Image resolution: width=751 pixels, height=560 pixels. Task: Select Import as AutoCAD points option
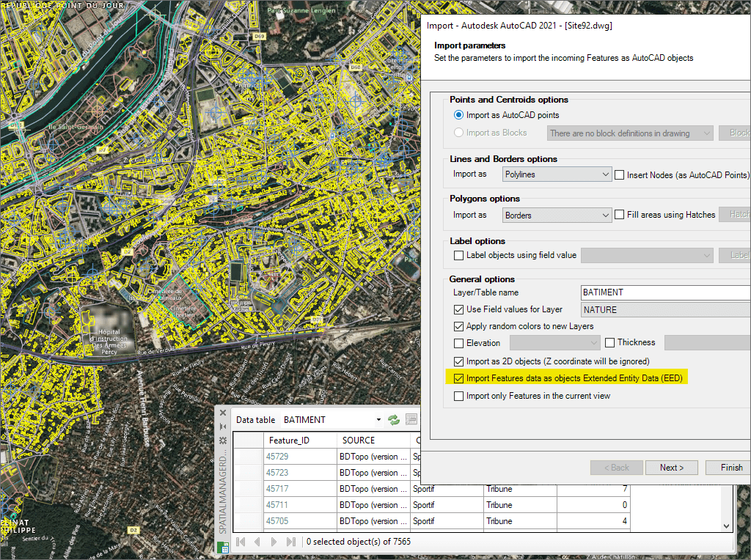point(458,115)
